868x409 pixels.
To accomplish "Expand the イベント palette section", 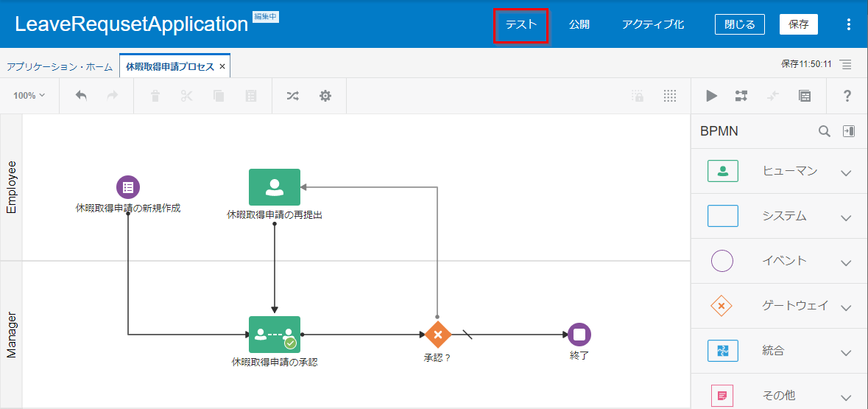I will click(x=845, y=262).
